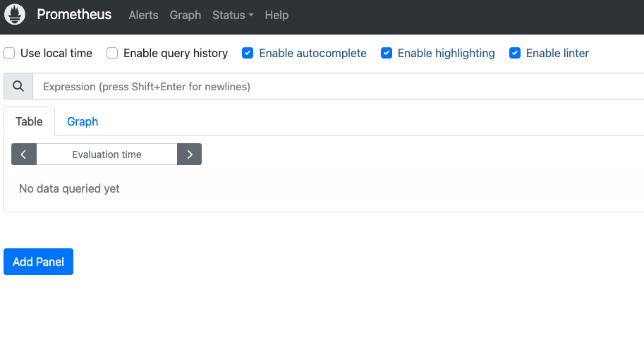Step evaluation time forward with right chevron
This screenshot has width=644, height=364.
(x=189, y=154)
